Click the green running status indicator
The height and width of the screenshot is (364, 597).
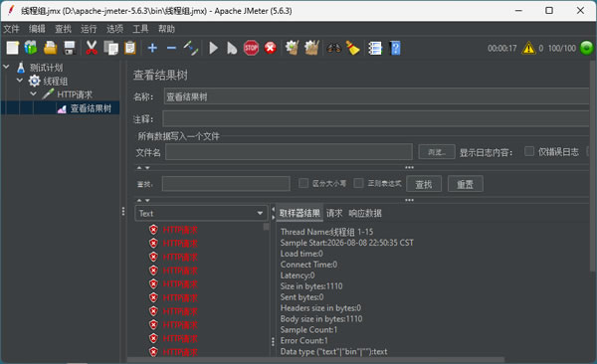587,48
